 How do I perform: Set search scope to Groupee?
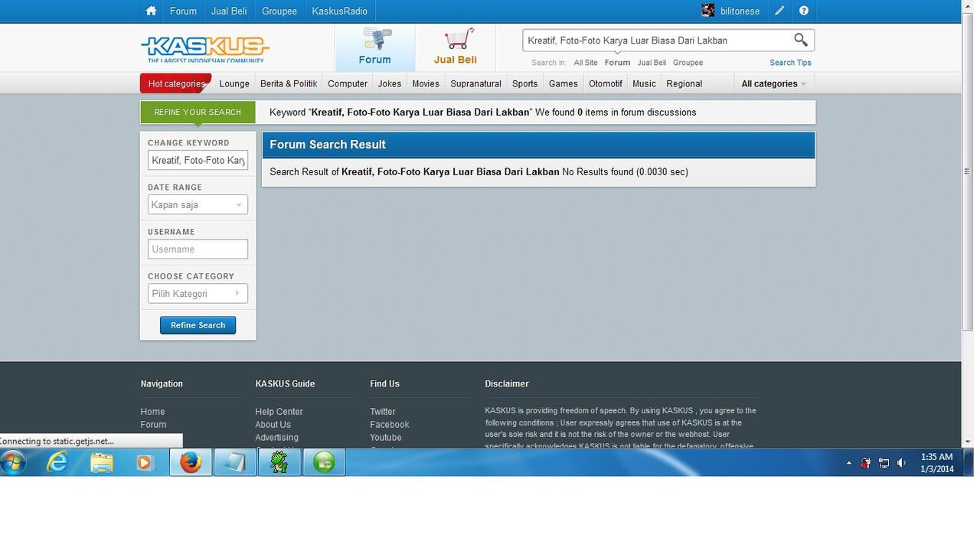(688, 63)
